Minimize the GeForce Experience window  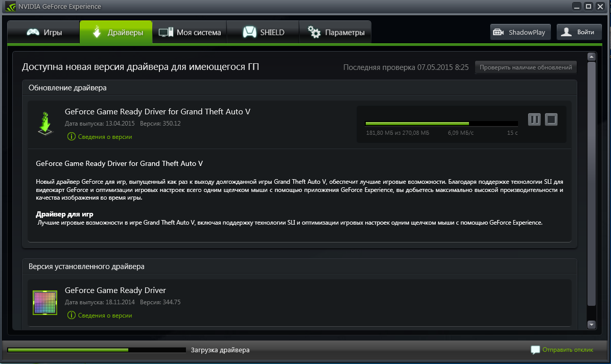[577, 6]
